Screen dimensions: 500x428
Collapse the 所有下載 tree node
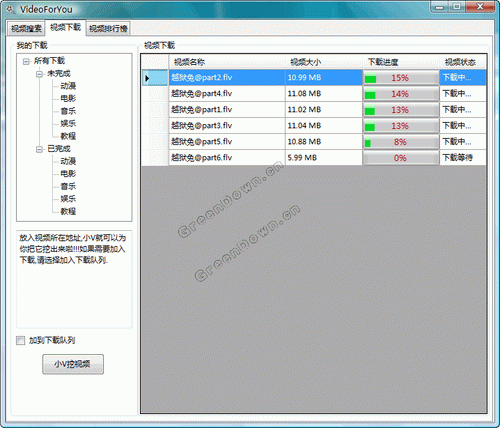(x=26, y=61)
